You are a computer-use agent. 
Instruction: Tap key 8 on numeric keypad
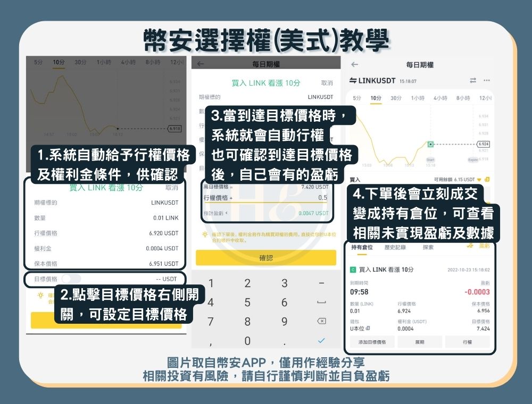click(x=248, y=321)
